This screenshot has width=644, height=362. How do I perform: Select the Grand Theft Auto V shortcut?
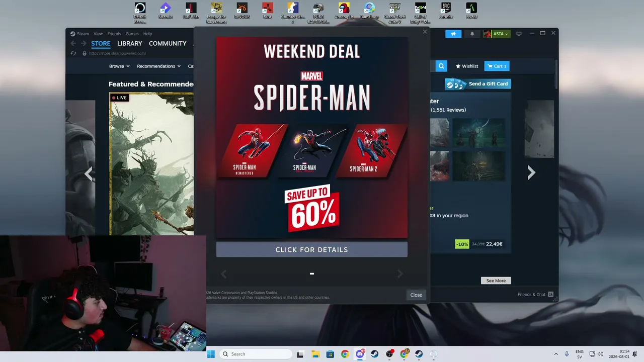click(395, 13)
